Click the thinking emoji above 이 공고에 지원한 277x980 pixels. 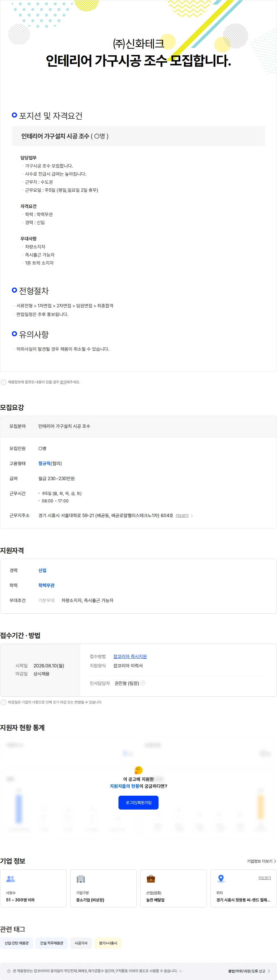[x=138, y=770]
